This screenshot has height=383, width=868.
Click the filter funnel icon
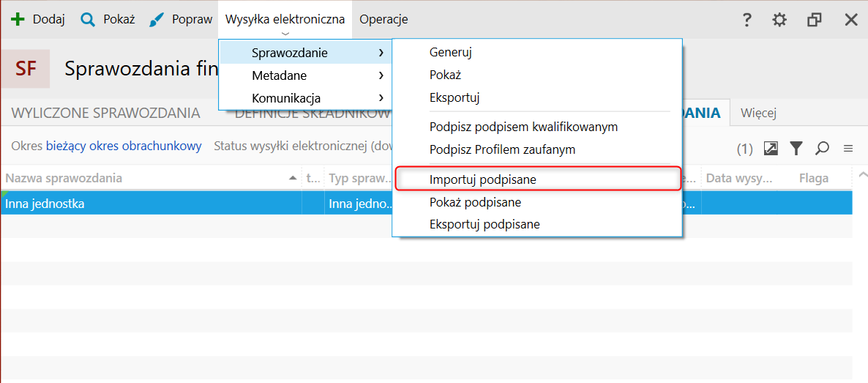[796, 148]
